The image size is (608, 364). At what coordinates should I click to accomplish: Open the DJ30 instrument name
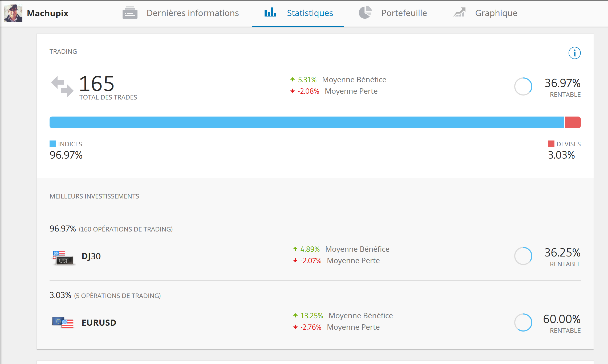(91, 256)
